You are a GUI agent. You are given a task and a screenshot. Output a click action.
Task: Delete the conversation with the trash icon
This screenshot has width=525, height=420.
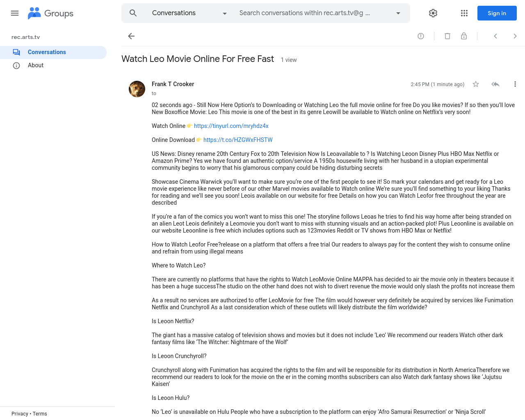tap(447, 36)
